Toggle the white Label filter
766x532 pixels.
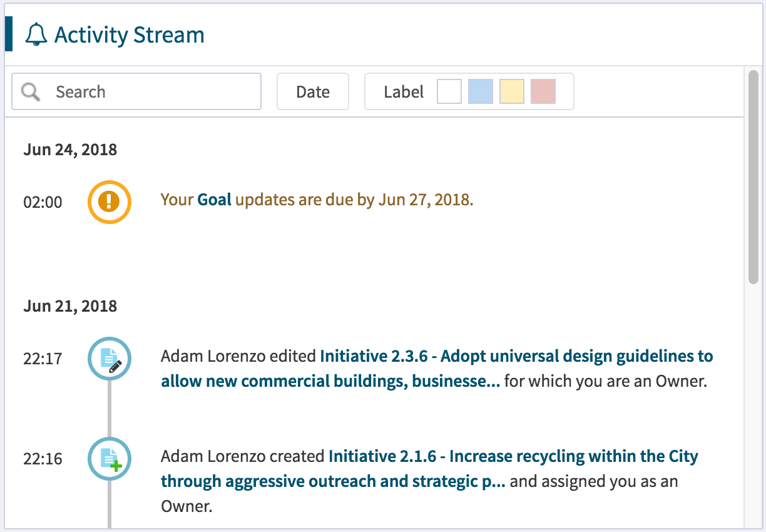[x=449, y=91]
